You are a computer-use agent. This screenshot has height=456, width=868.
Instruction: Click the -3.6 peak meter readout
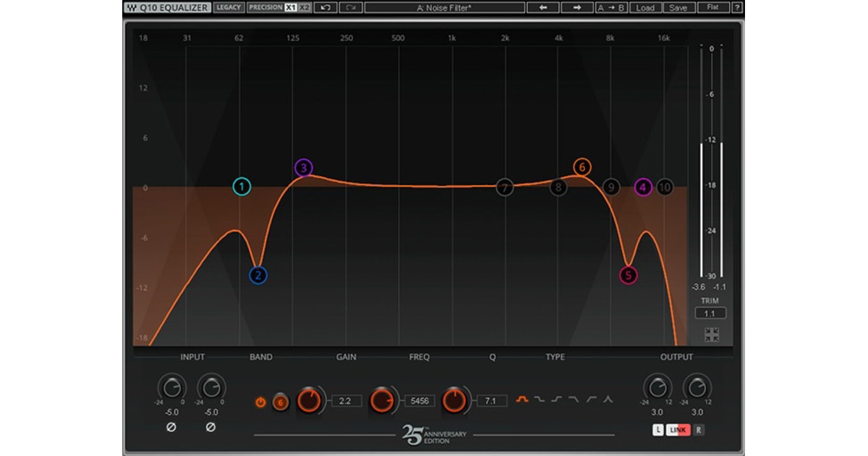tap(699, 287)
